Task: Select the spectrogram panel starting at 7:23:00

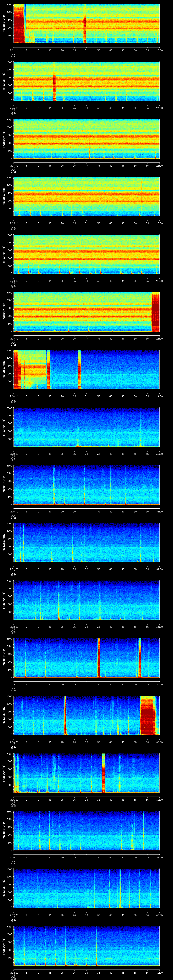Action: [x=86, y=81]
